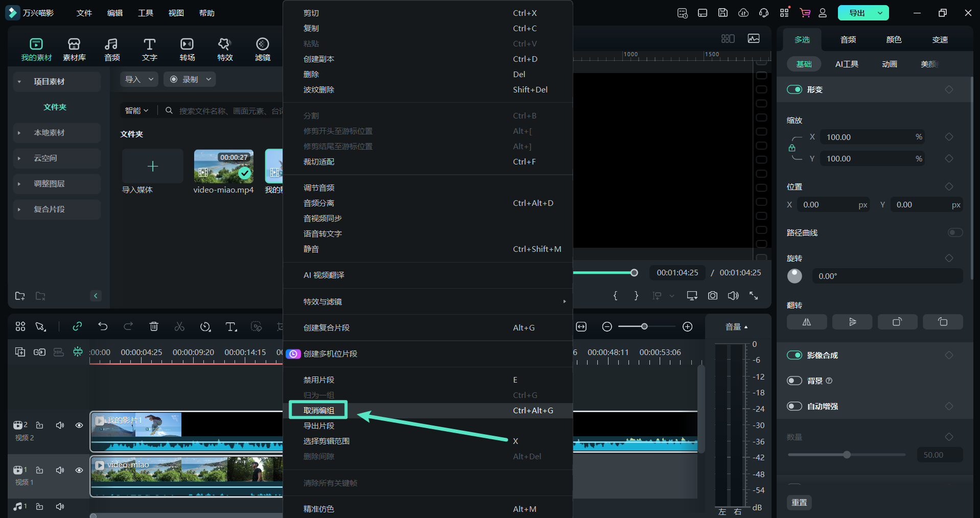Image resolution: width=980 pixels, height=518 pixels.
Task: Open the 转场 transitions panel
Action: pyautogui.click(x=187, y=50)
